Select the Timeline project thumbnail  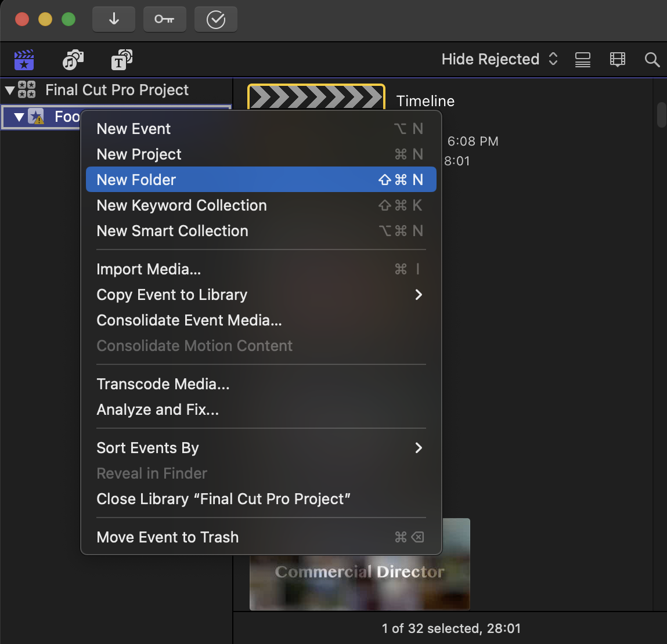(x=316, y=97)
